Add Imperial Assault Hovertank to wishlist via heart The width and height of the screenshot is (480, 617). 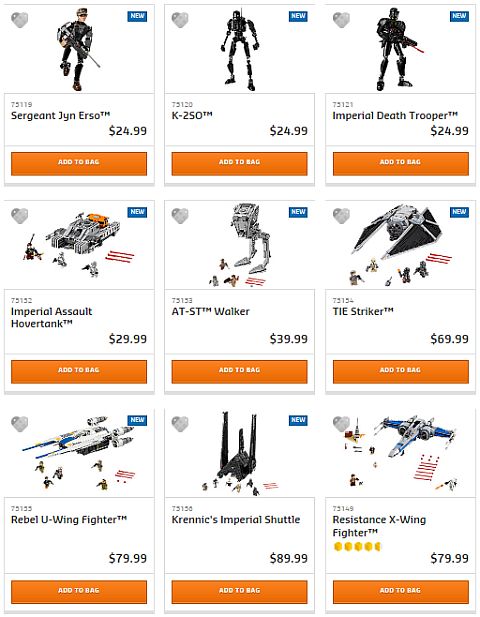click(19, 215)
